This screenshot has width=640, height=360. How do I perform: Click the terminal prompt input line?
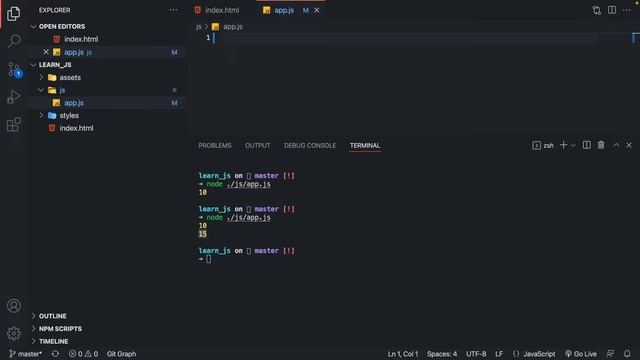point(209,259)
